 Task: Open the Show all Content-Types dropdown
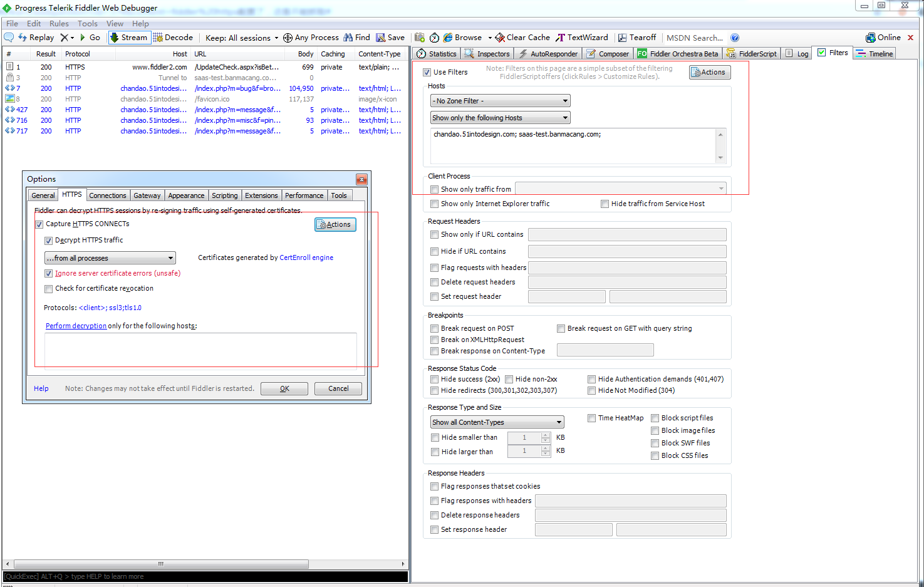pyautogui.click(x=497, y=422)
